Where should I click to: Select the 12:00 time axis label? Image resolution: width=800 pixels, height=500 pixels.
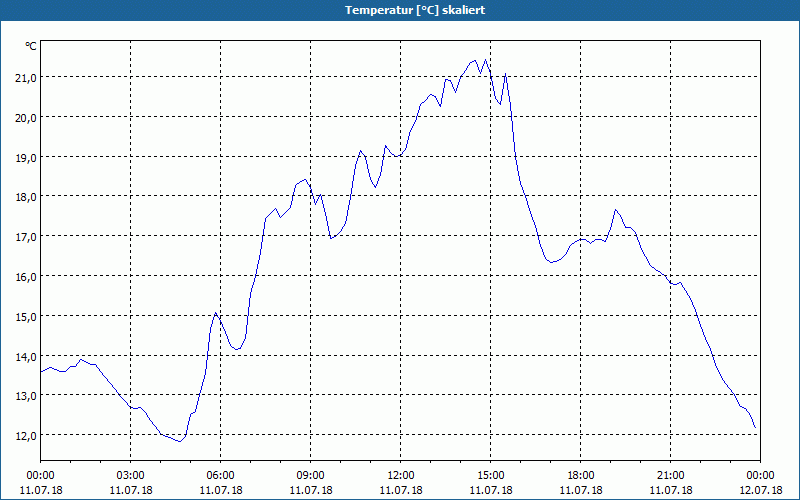(x=401, y=476)
